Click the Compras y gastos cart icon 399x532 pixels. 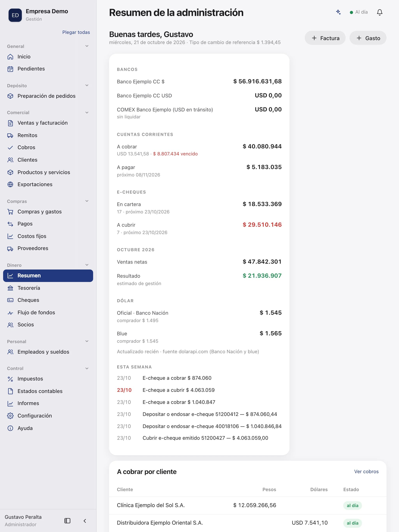click(10, 212)
